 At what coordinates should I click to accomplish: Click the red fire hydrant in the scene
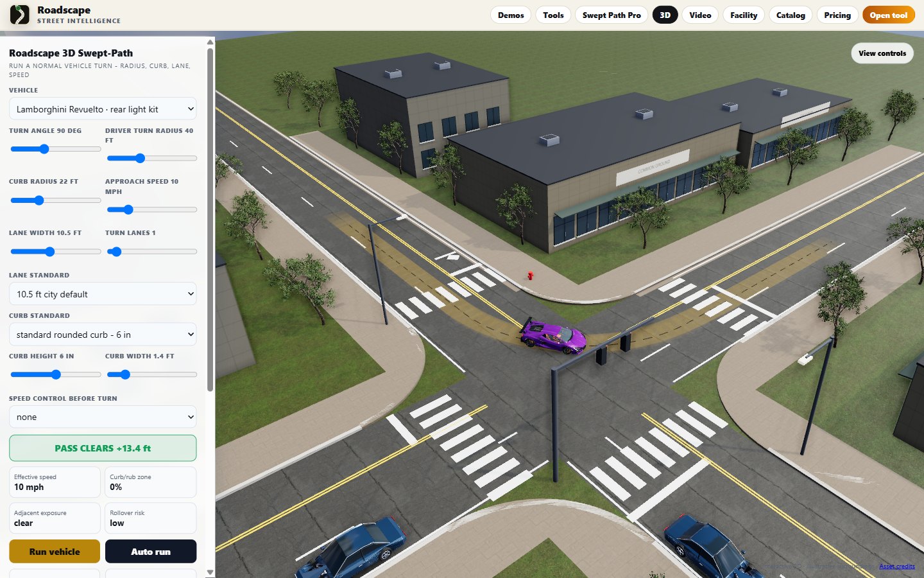[x=530, y=276]
